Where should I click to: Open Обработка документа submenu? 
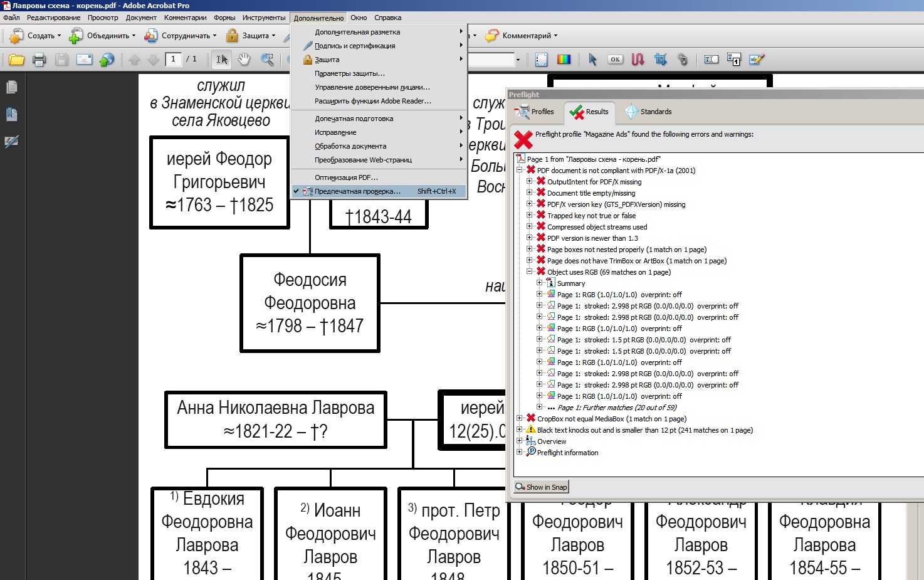tap(379, 146)
